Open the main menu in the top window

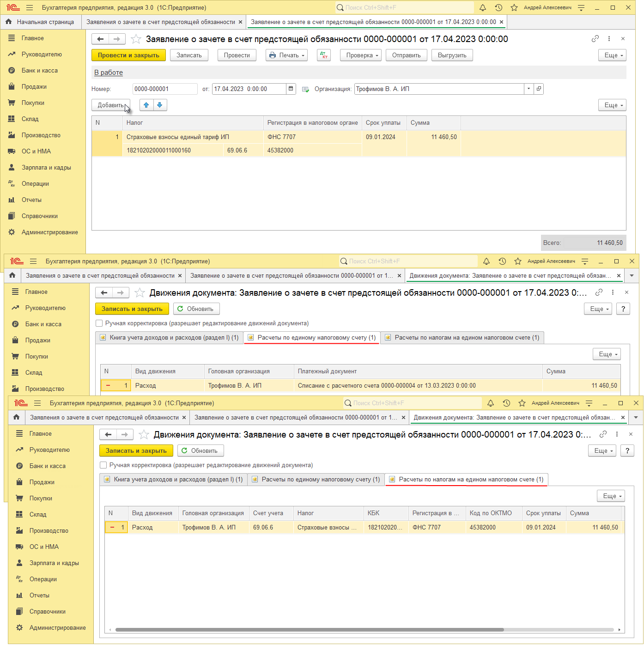(30, 8)
